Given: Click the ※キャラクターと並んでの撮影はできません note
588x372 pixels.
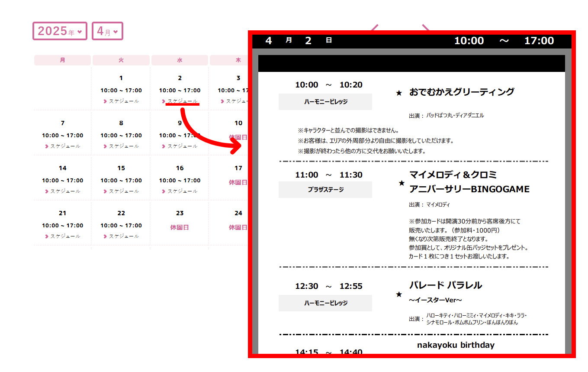Looking at the screenshot, I should click(x=348, y=130).
